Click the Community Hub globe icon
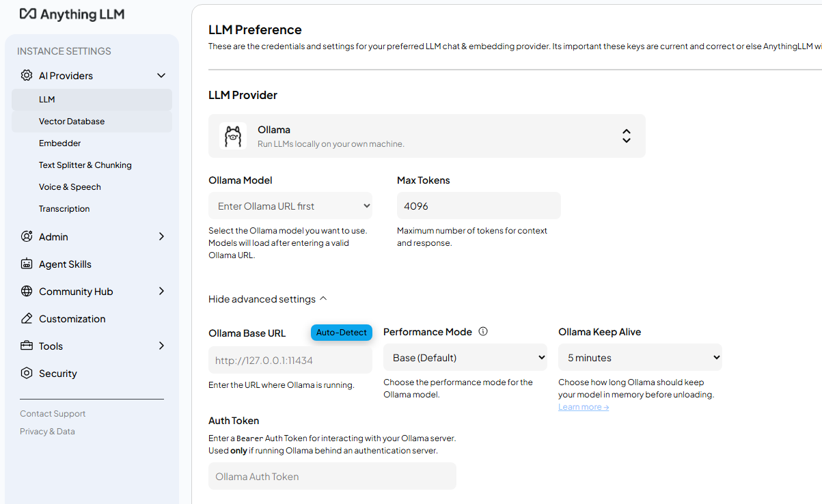Image resolution: width=822 pixels, height=504 pixels. click(x=27, y=291)
